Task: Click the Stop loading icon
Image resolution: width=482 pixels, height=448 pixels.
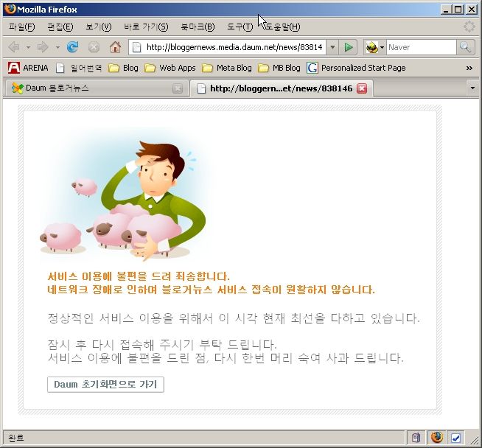Action: pos(94,47)
